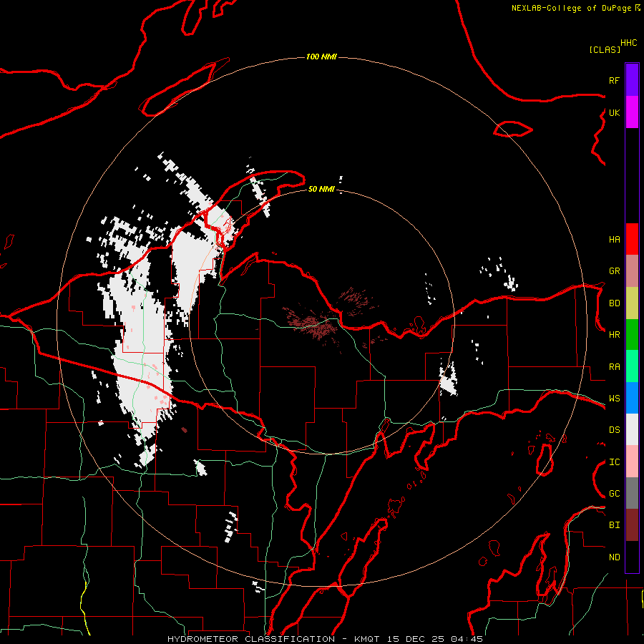
Task: Click the Hydrometeor Classification KMQT title caption
Action: [x=325, y=639]
